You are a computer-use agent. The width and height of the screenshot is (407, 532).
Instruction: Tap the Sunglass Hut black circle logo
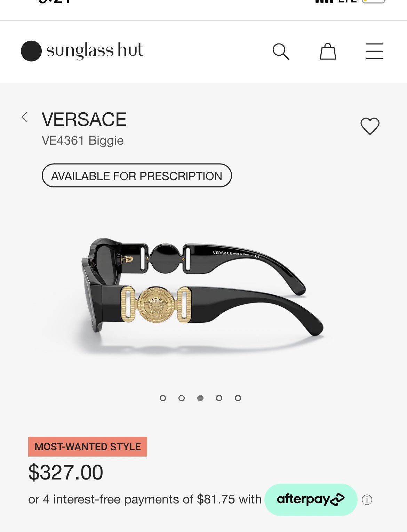(x=31, y=51)
